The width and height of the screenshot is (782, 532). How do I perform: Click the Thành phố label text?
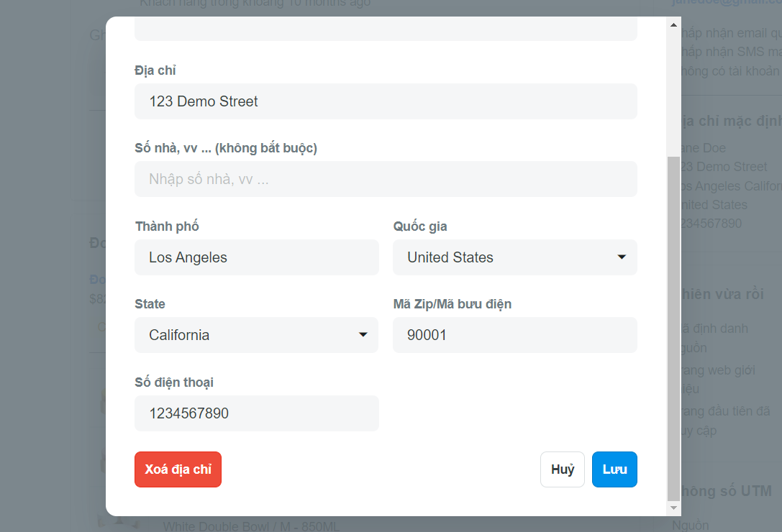[167, 226]
